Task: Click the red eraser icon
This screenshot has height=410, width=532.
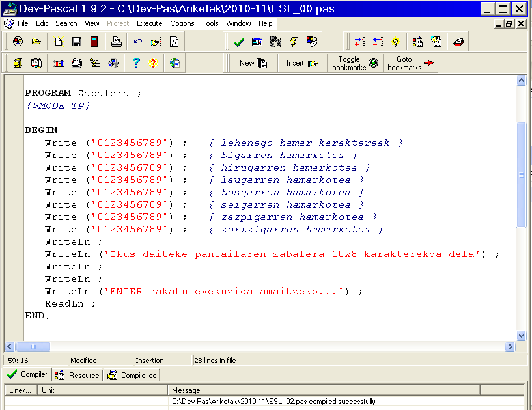Action: [458, 42]
